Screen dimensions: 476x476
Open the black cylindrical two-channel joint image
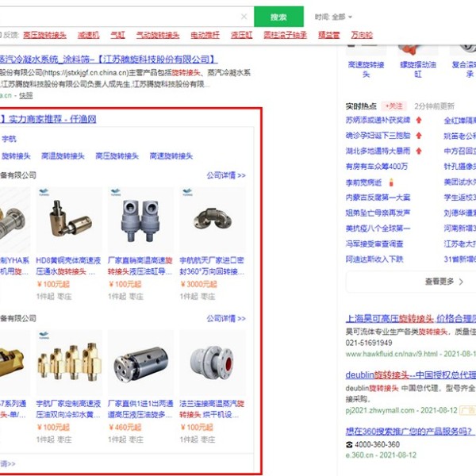(x=141, y=363)
